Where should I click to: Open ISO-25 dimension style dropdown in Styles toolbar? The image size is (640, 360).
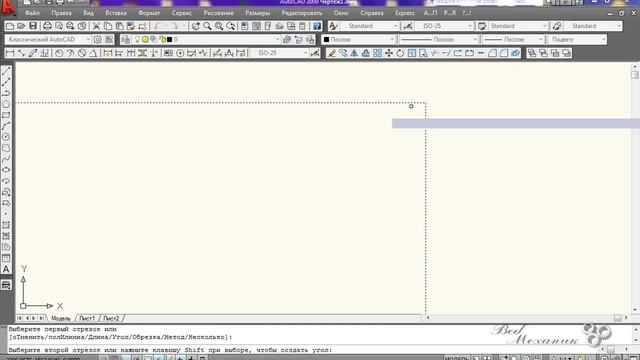[444, 26]
